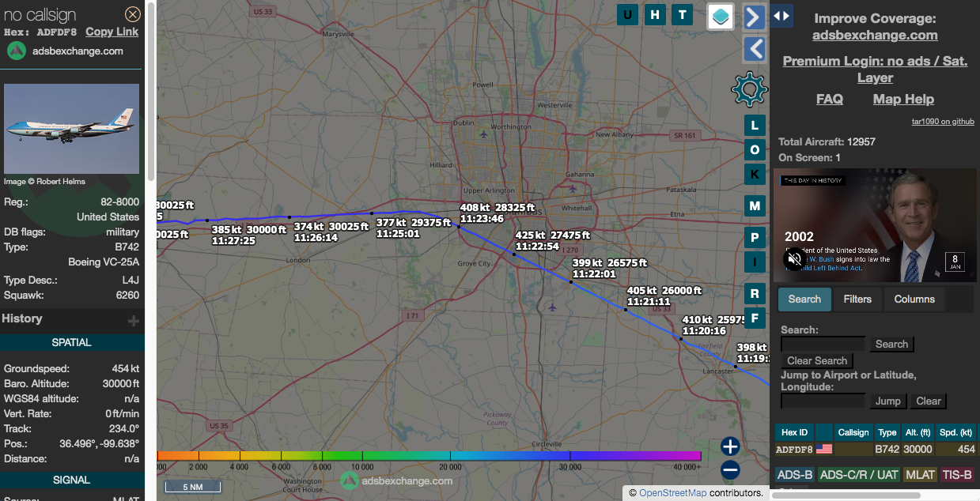This screenshot has width=980, height=501.
Task: Focus the Jump to Airport input field
Action: [x=823, y=401]
